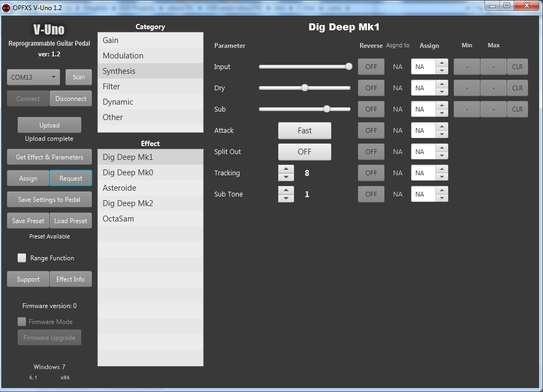The height and width of the screenshot is (392, 543).
Task: Click Get Effect & Parameters
Action: pos(49,157)
